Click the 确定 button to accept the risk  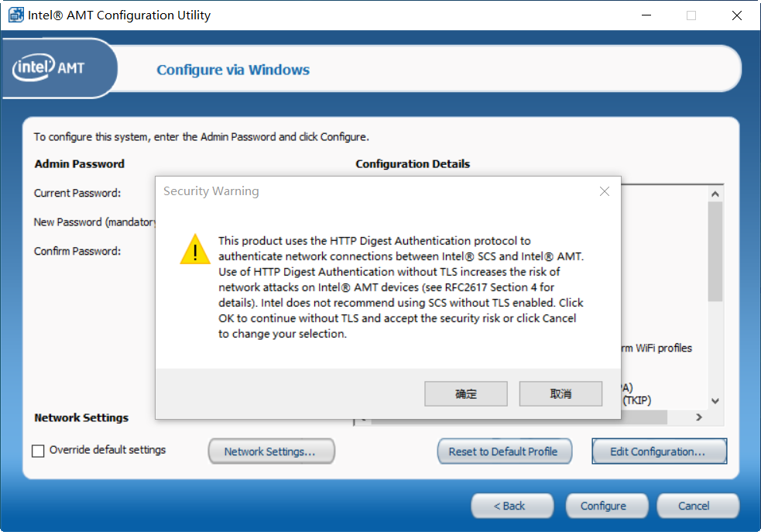click(465, 393)
